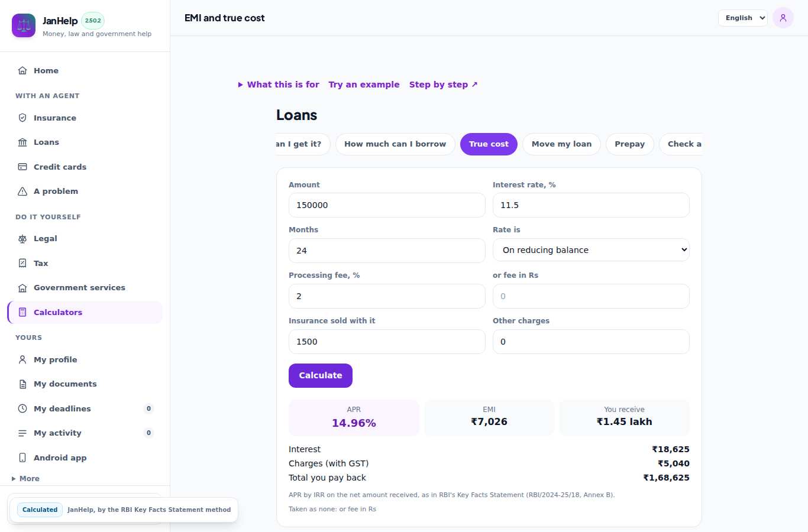The image size is (808, 532).
Task: Click the Home house icon
Action: coord(22,70)
